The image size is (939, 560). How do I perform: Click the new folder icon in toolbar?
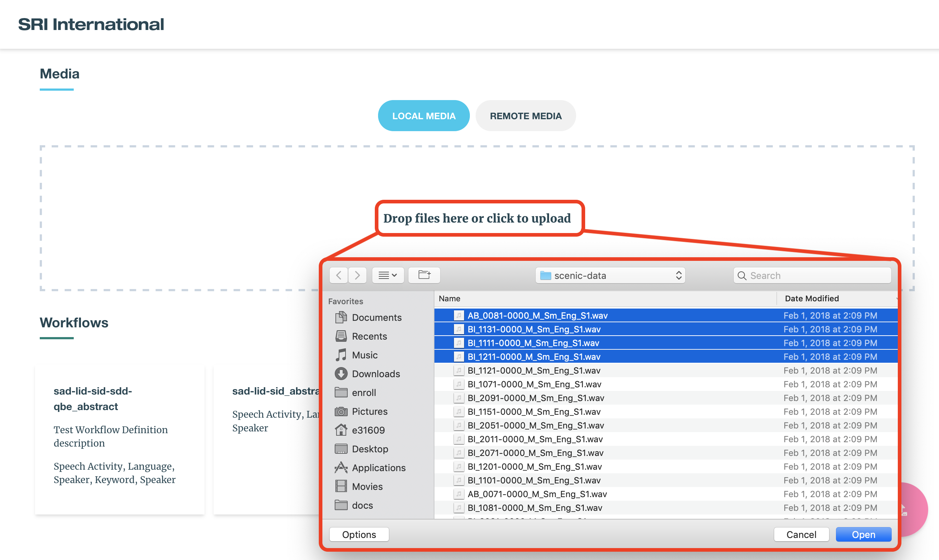(424, 275)
